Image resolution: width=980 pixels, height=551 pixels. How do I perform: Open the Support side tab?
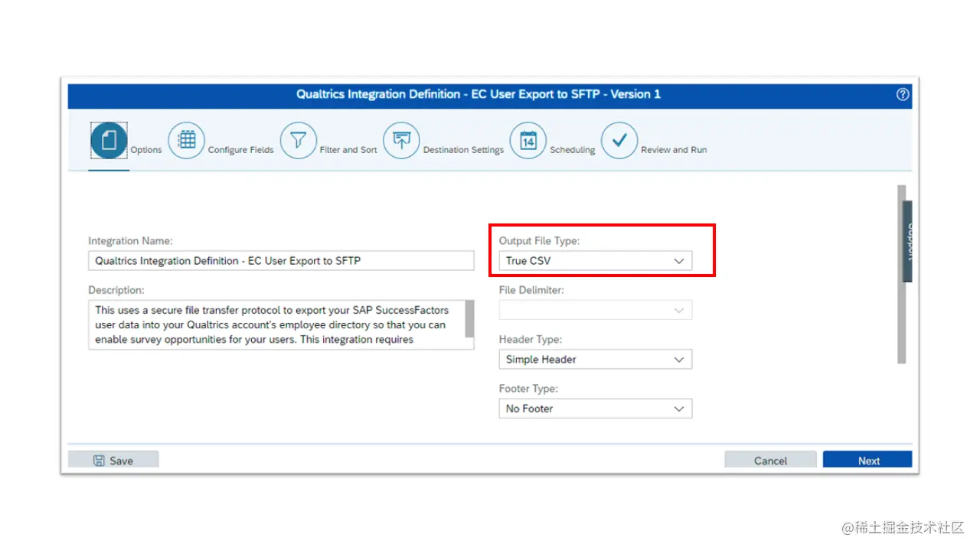[908, 242]
